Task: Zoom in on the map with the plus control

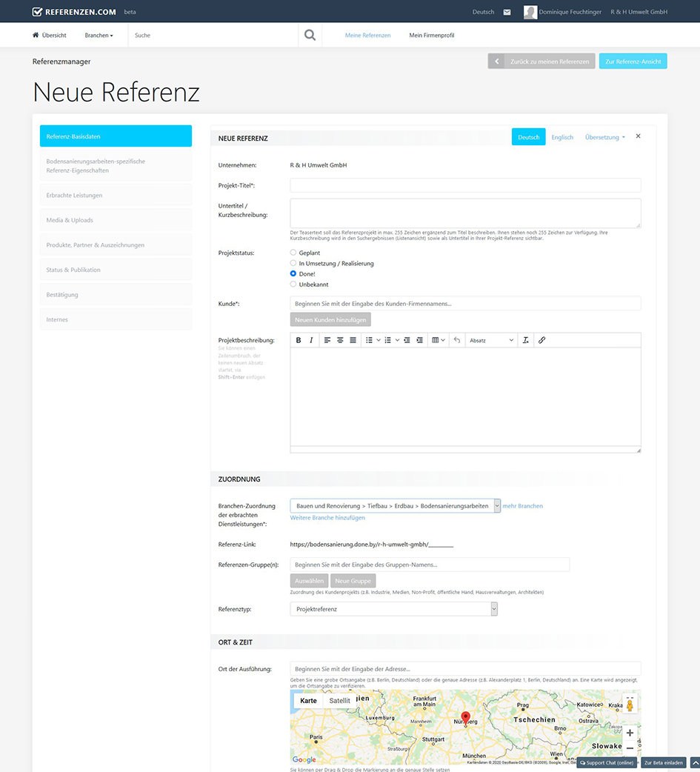Action: point(630,732)
